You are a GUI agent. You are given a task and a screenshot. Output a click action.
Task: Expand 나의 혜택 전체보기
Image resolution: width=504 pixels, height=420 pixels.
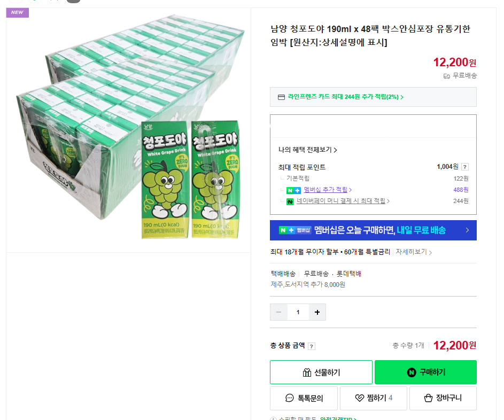click(x=307, y=150)
